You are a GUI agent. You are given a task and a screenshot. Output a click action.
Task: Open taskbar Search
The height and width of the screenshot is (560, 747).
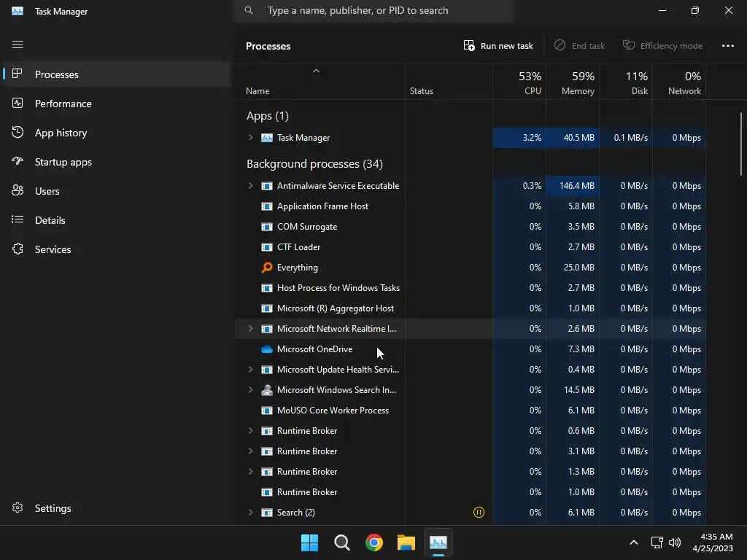pos(342,542)
